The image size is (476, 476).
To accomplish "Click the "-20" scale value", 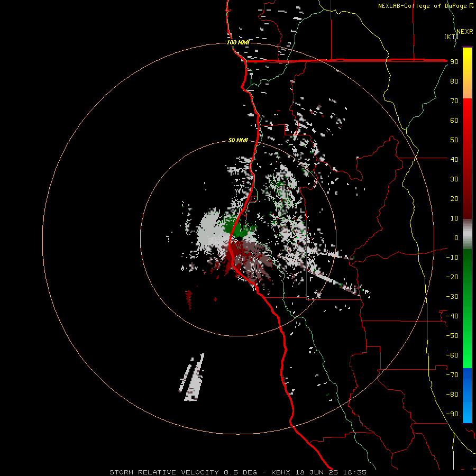I will coord(452,277).
